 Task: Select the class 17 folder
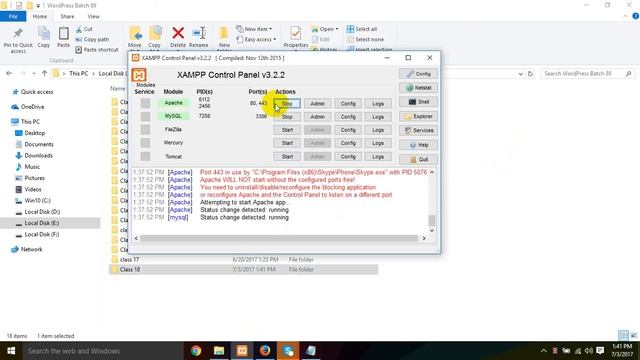[130, 260]
